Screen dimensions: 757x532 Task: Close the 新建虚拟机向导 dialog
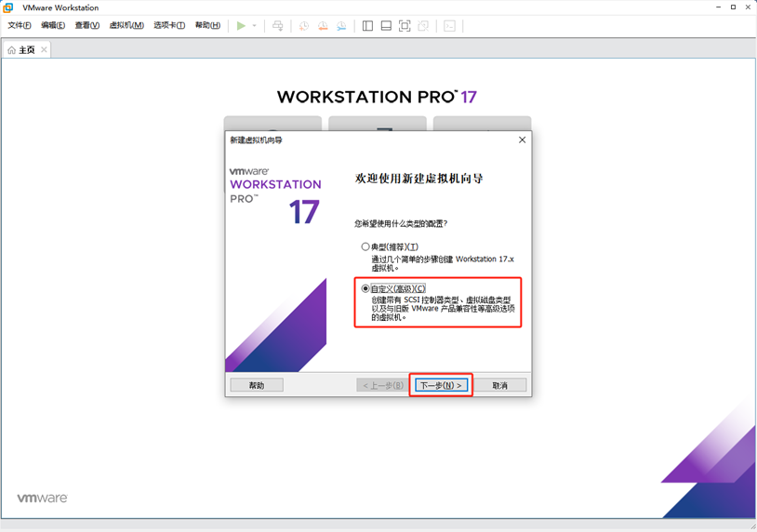(x=522, y=140)
